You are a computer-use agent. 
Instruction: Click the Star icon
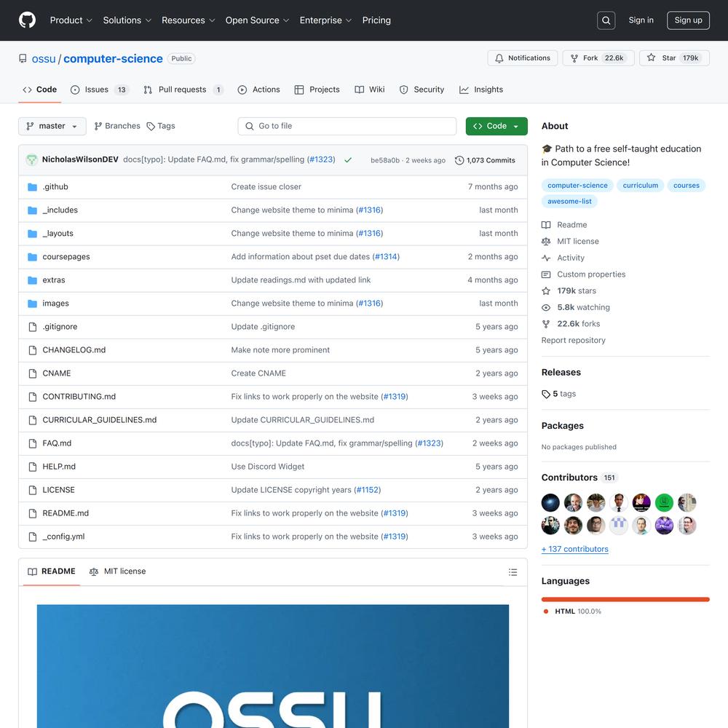pos(651,58)
